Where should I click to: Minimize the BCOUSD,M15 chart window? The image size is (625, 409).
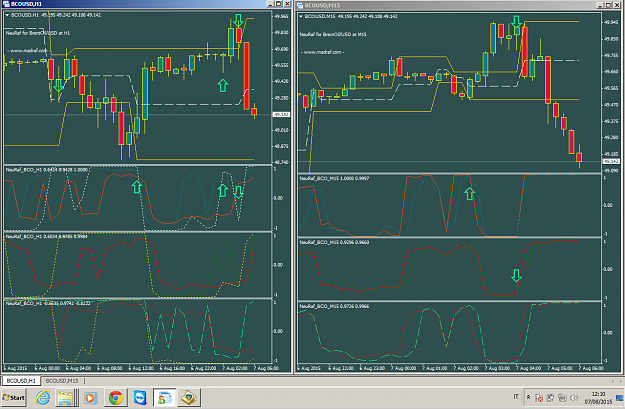600,5
